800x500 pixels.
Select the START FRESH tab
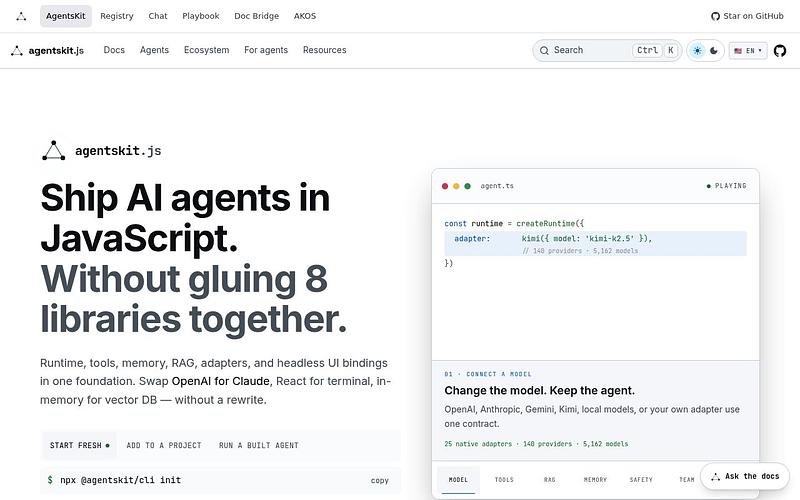[x=80, y=445]
